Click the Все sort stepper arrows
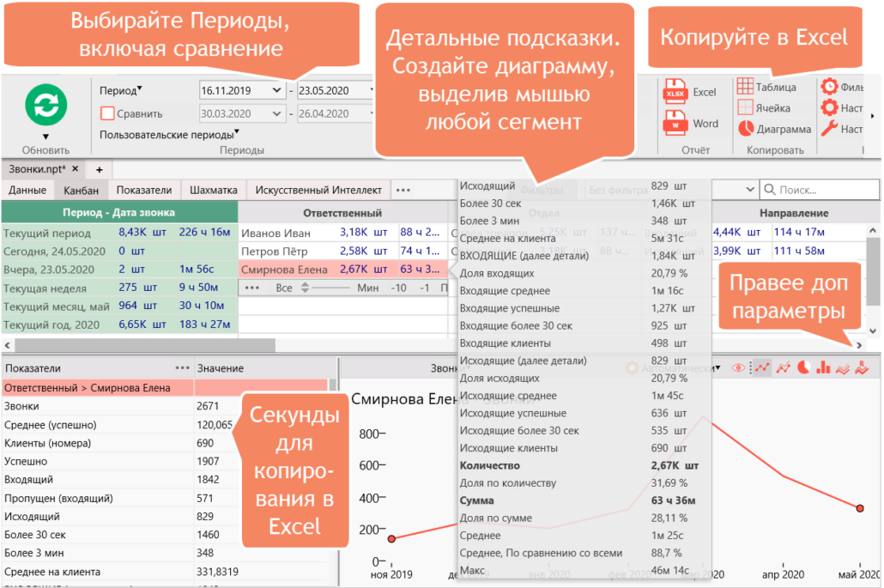 pos(305,288)
